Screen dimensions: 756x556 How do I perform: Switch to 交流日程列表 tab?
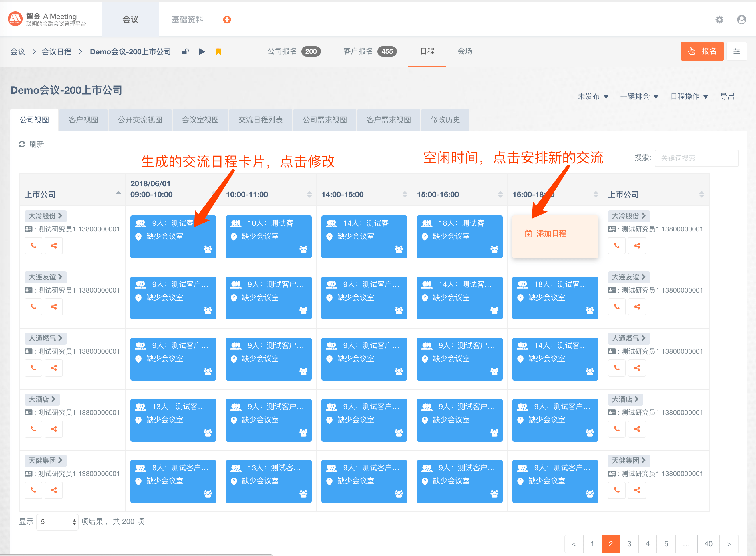tap(261, 120)
